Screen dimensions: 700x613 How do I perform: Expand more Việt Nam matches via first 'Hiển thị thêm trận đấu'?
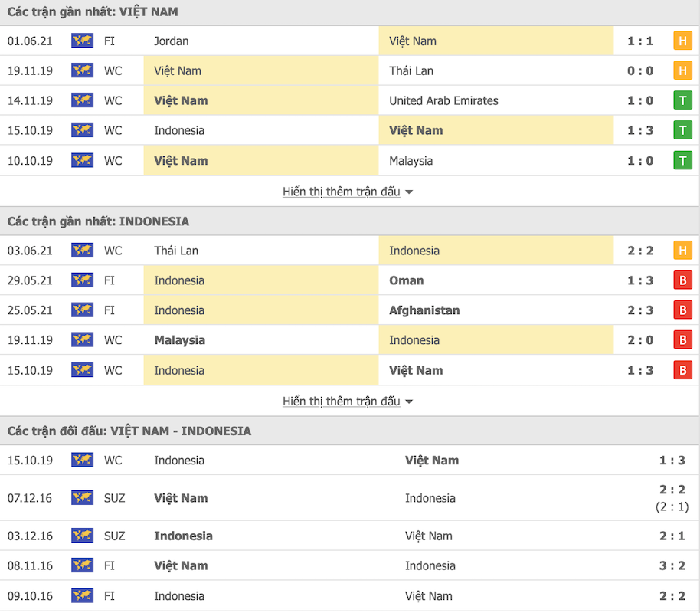342,192
